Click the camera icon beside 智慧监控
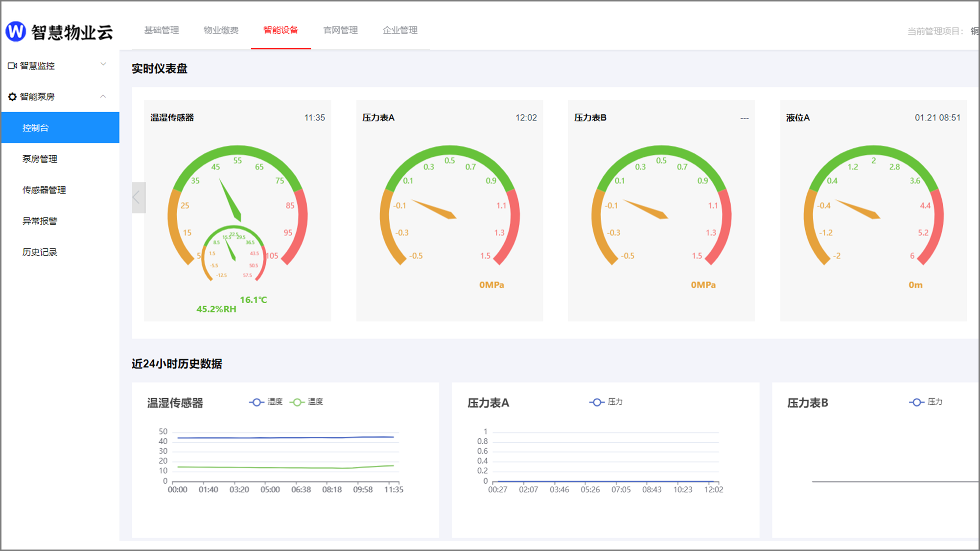 12,66
